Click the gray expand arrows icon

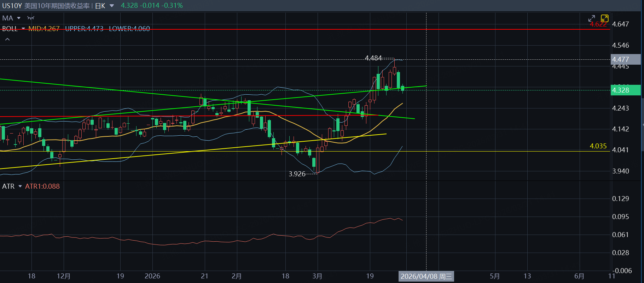point(591,18)
